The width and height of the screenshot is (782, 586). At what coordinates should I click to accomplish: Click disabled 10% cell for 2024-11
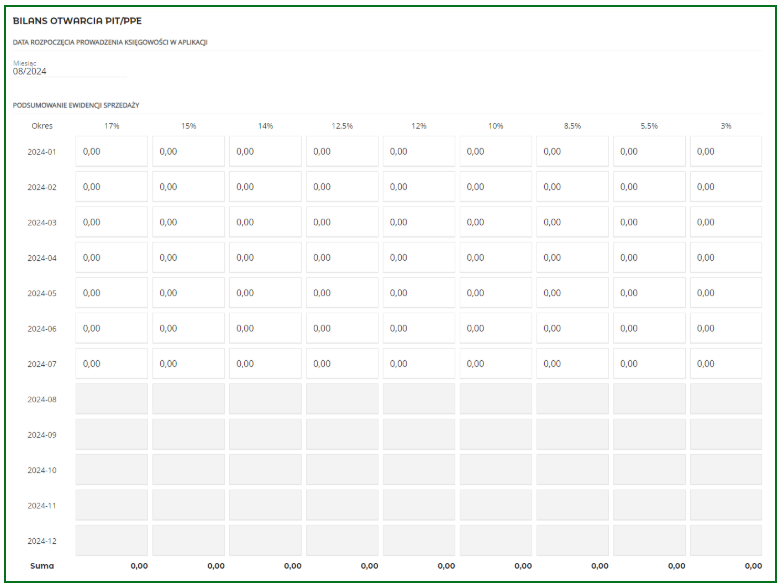tap(496, 505)
